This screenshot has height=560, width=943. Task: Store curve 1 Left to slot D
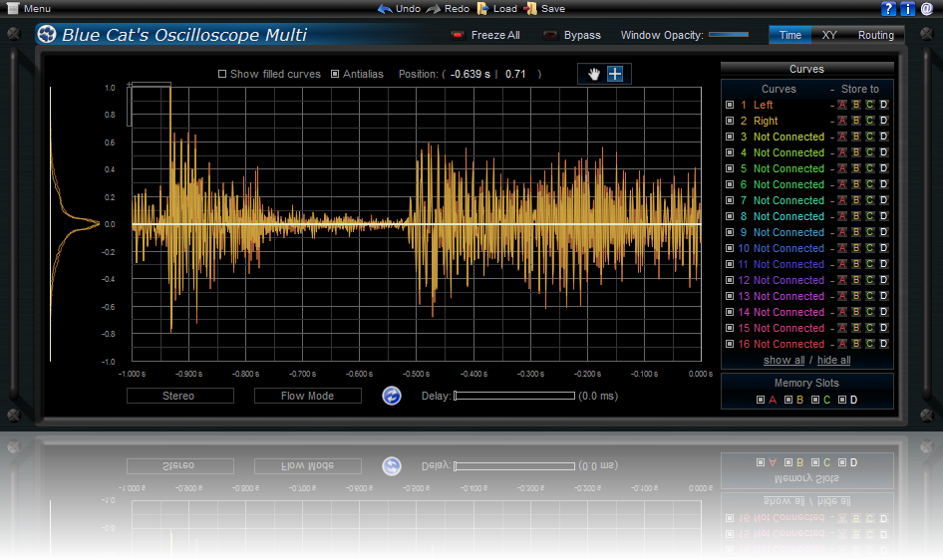(x=883, y=105)
